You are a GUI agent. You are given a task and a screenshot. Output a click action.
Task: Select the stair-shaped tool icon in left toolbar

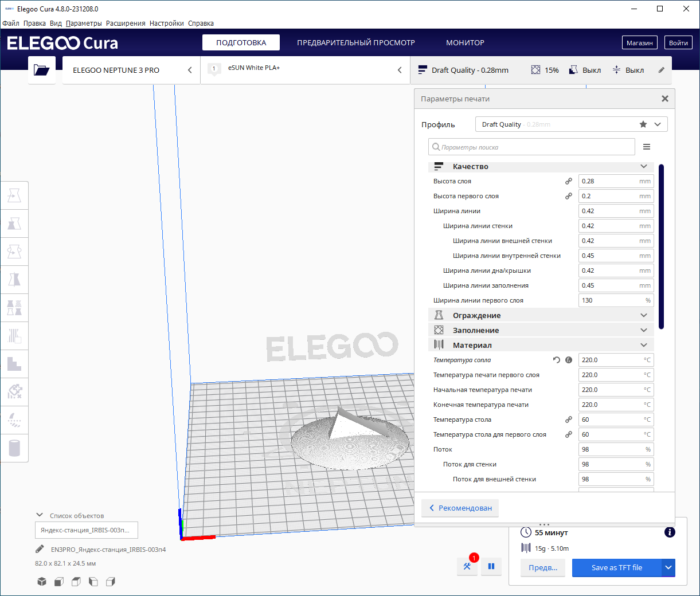tap(14, 364)
